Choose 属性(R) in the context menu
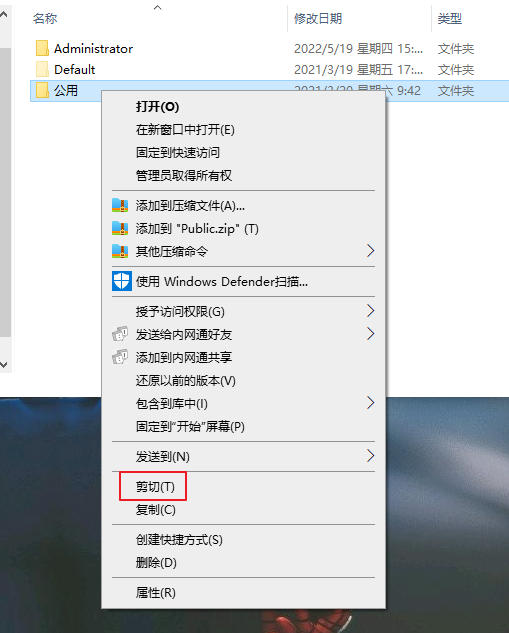The image size is (509, 633). click(x=155, y=593)
